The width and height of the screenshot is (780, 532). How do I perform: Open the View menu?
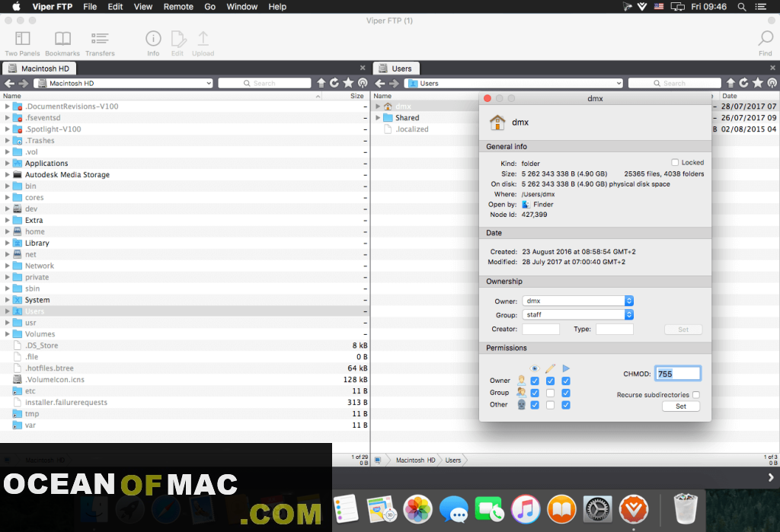click(142, 7)
